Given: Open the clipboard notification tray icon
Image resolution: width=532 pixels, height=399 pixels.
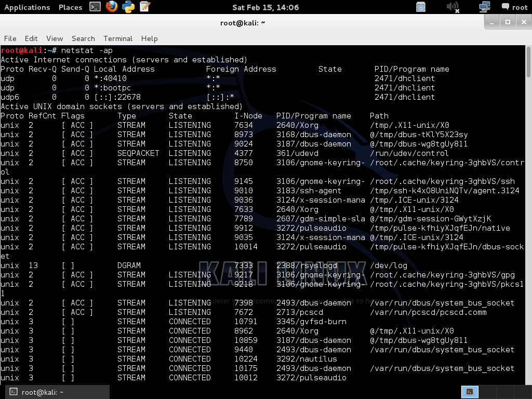Looking at the screenshot, I should click(421, 7).
